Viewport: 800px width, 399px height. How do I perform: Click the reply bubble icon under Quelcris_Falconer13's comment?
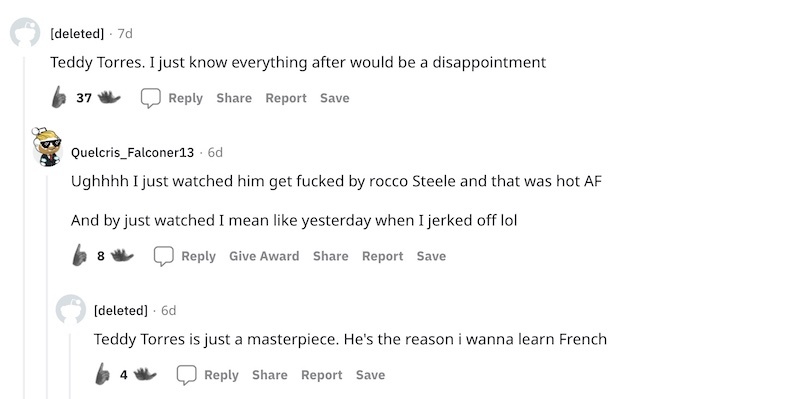point(164,256)
